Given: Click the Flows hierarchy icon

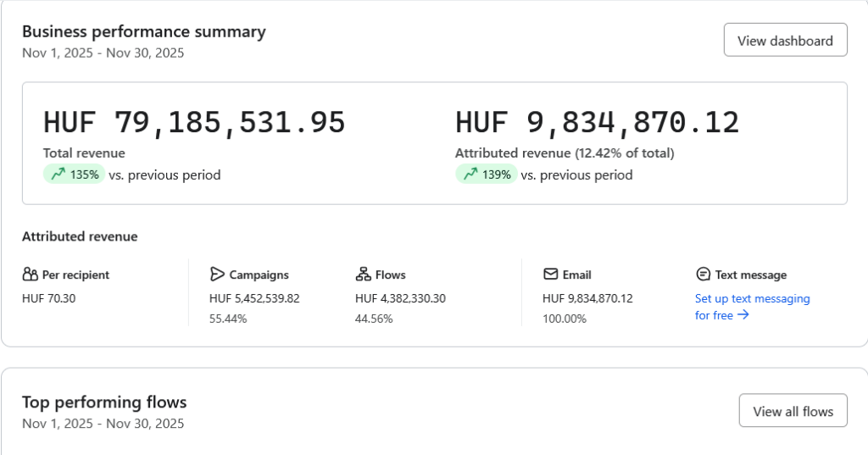Looking at the screenshot, I should click(x=363, y=275).
